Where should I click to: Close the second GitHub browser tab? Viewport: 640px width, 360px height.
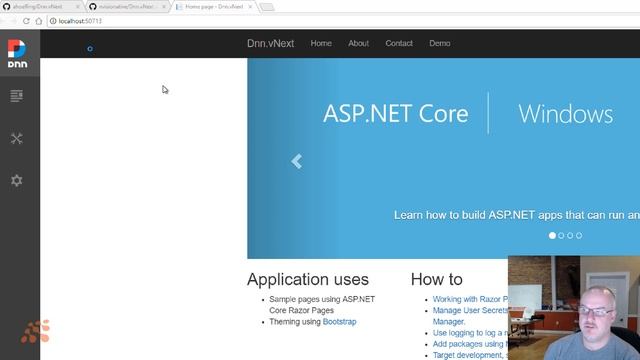pos(164,7)
